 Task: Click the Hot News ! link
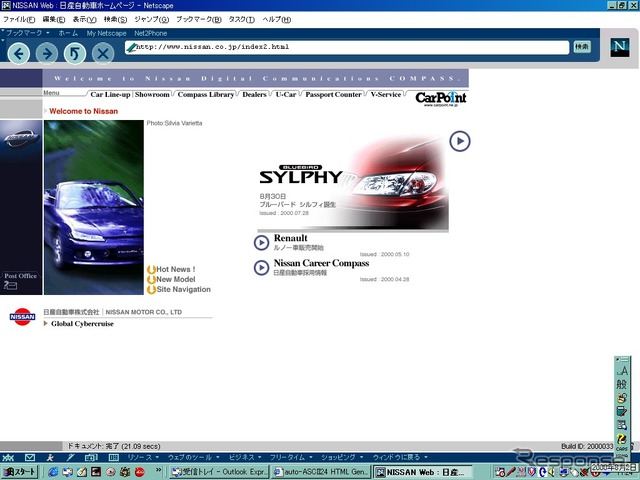(176, 269)
